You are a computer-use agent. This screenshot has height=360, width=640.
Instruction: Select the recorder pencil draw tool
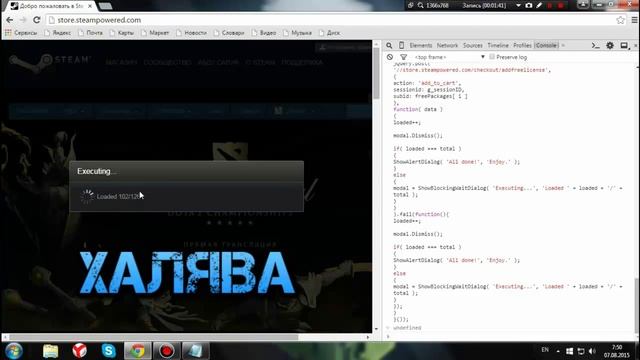click(539, 5)
